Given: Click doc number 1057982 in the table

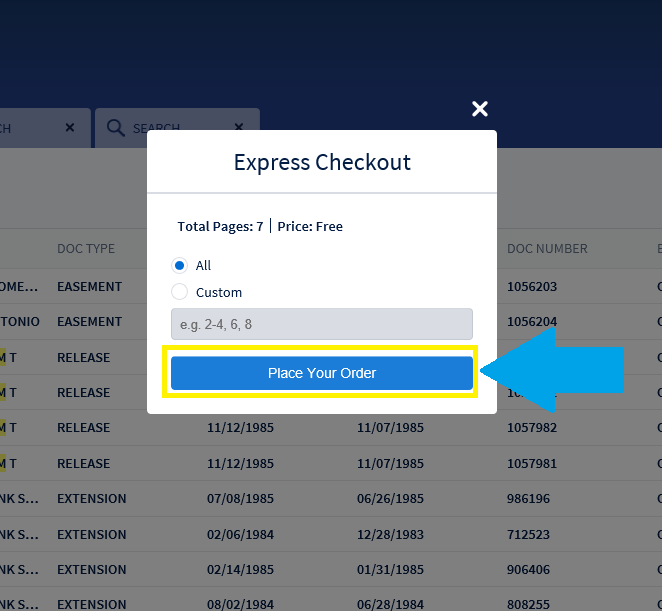Looking at the screenshot, I should coord(531,427).
